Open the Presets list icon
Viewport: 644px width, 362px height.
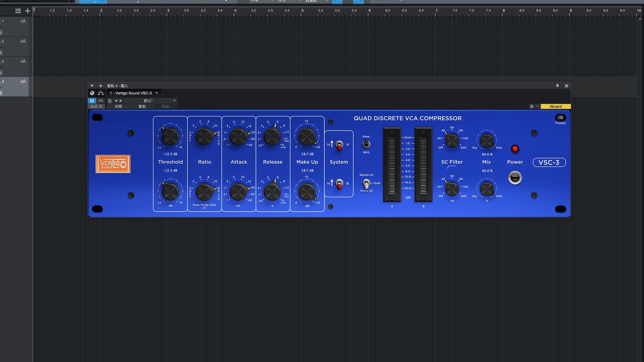click(x=560, y=118)
